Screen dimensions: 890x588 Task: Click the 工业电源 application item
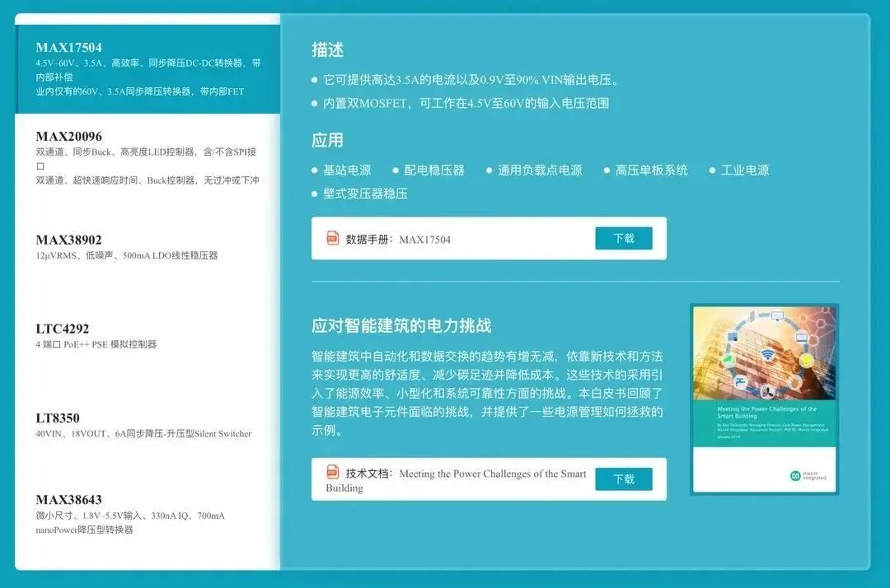point(744,170)
